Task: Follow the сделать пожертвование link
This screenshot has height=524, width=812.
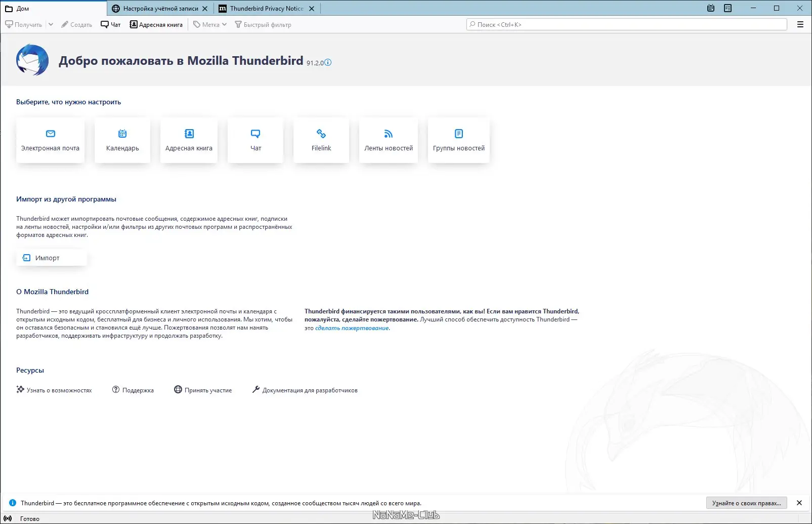Action: point(352,328)
